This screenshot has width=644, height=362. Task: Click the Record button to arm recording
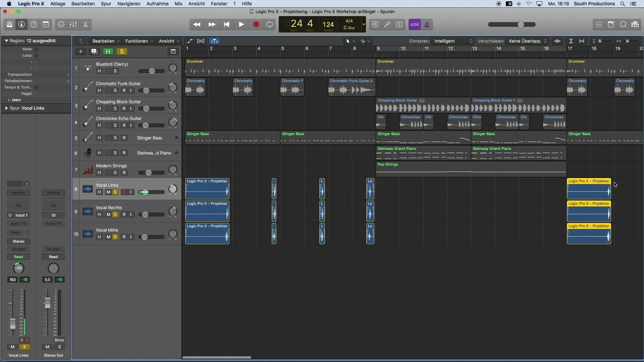coord(256,24)
